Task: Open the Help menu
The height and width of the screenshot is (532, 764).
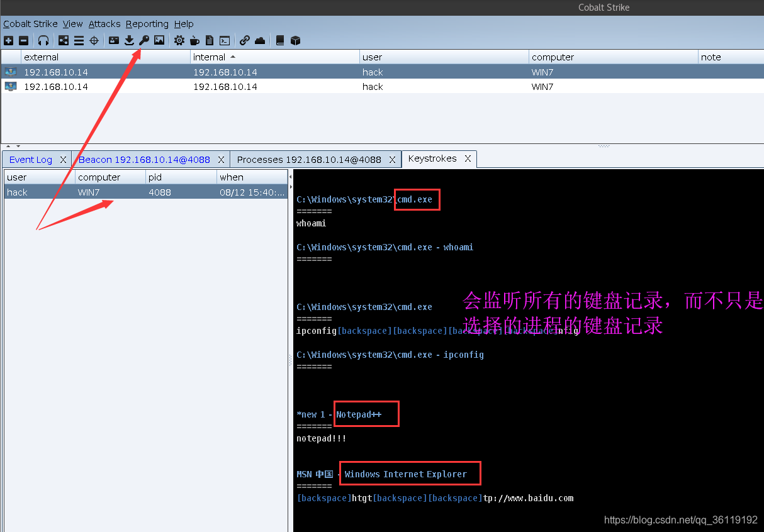Action: (x=184, y=24)
